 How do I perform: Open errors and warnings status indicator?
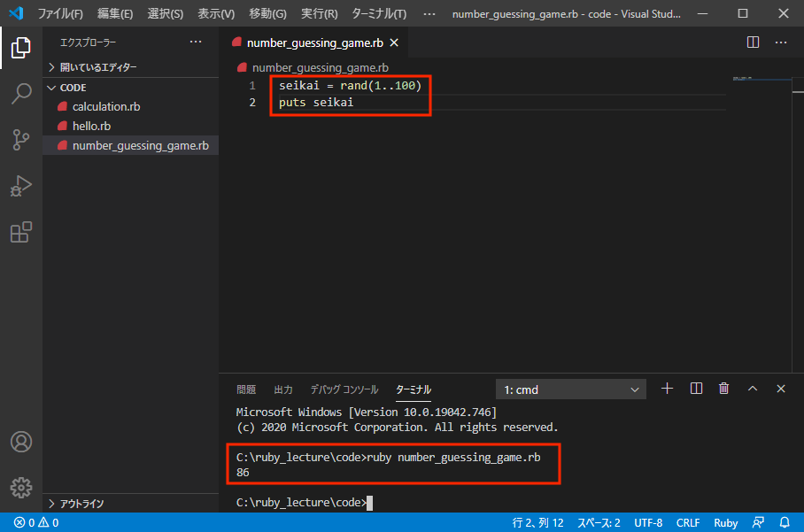tap(36, 522)
